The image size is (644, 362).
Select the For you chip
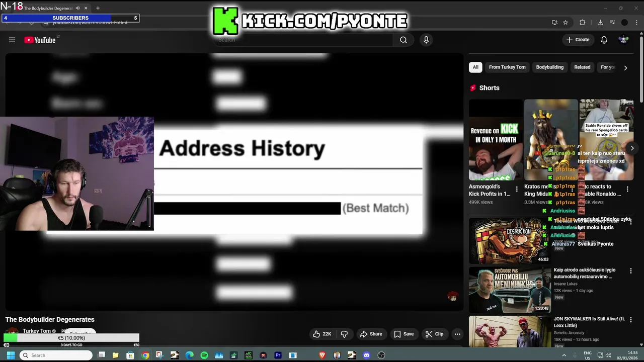608,67
